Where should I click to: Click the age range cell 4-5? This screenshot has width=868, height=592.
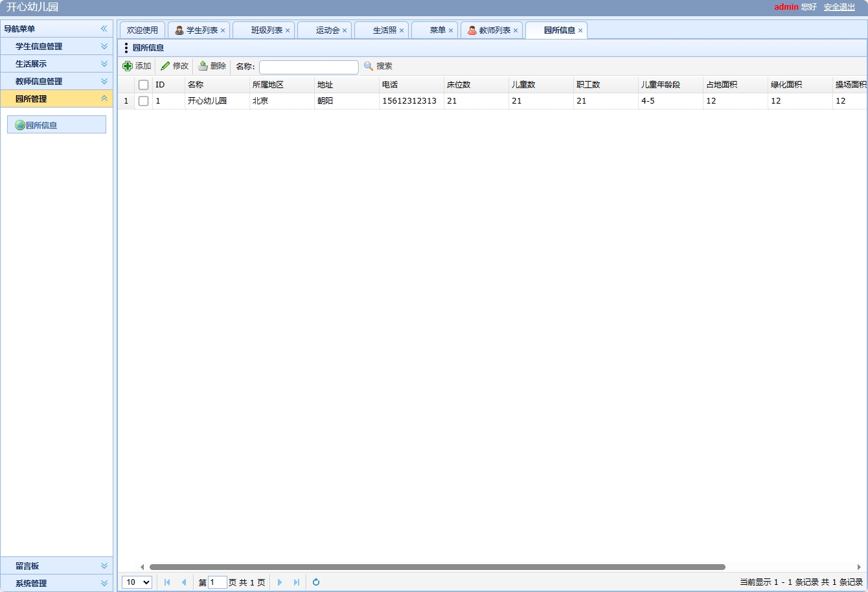[x=670, y=101]
